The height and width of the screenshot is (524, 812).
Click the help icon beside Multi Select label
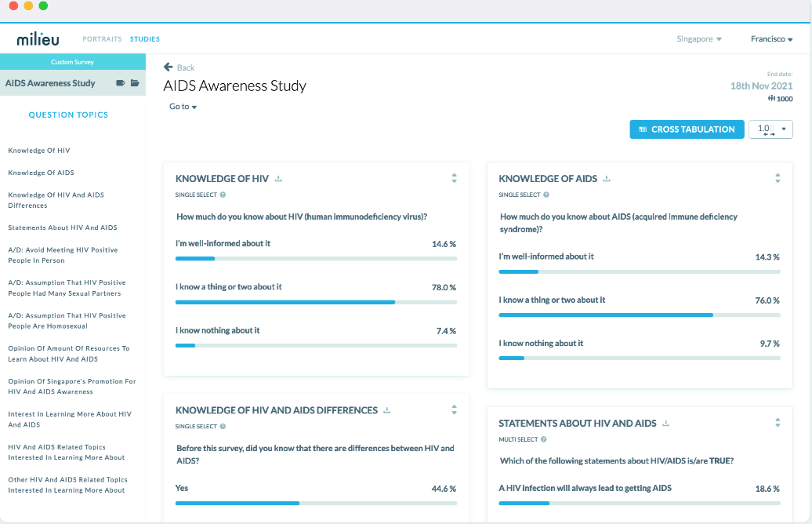544,439
